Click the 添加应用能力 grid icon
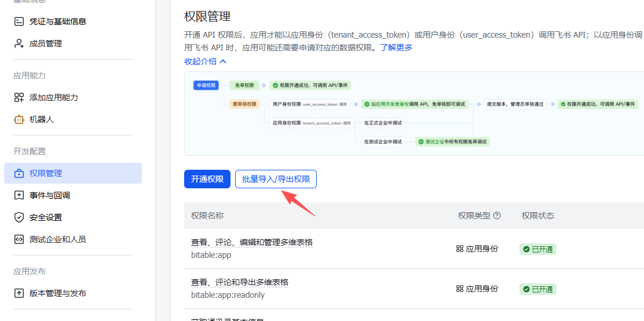Viewport: 644px width, 321px height. click(x=19, y=97)
